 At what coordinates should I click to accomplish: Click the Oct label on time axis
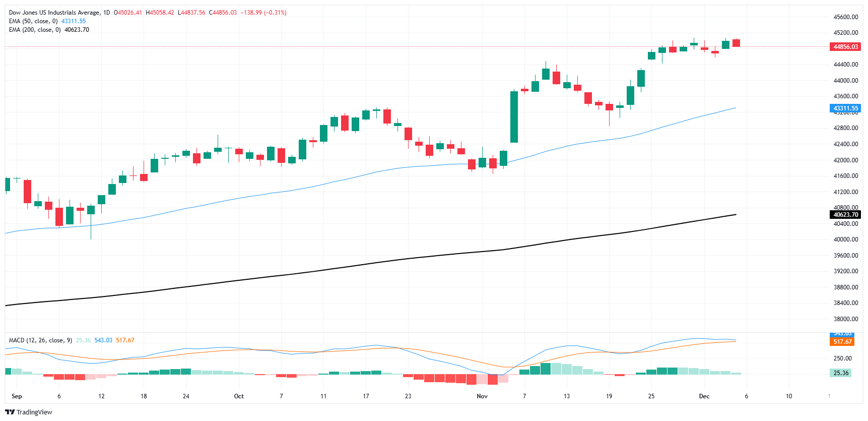pyautogui.click(x=239, y=396)
